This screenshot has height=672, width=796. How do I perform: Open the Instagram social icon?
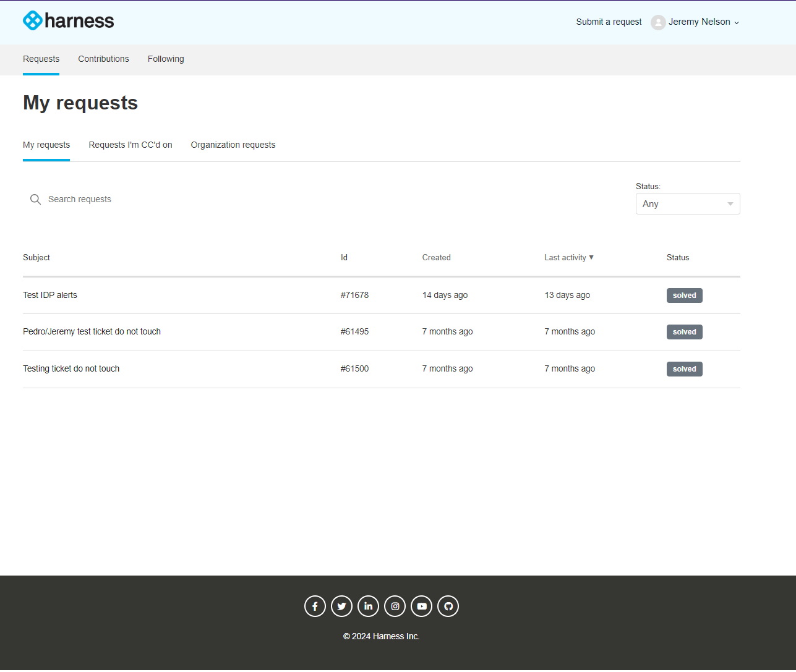point(395,606)
